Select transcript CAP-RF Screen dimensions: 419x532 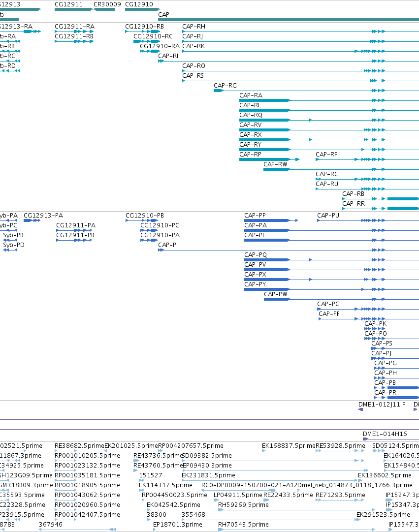click(326, 155)
